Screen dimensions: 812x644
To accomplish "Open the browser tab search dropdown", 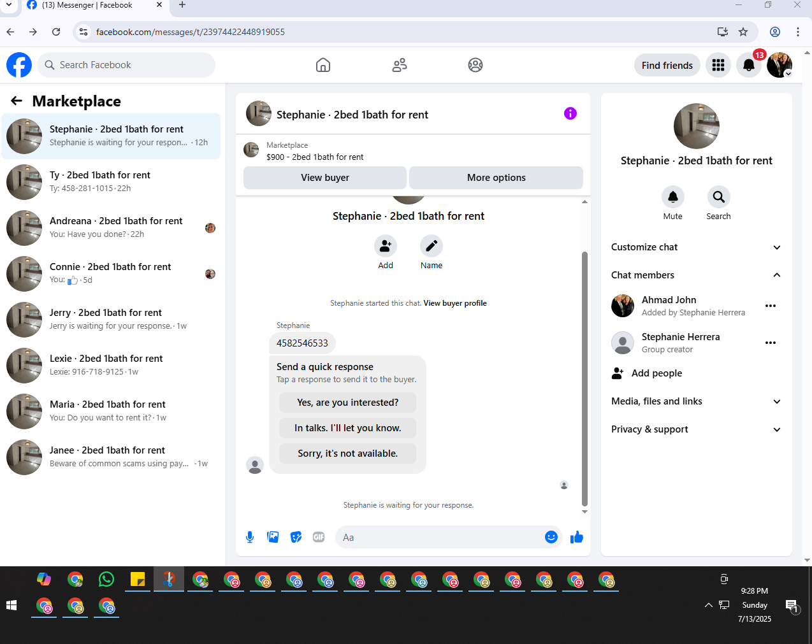I will click(x=9, y=5).
